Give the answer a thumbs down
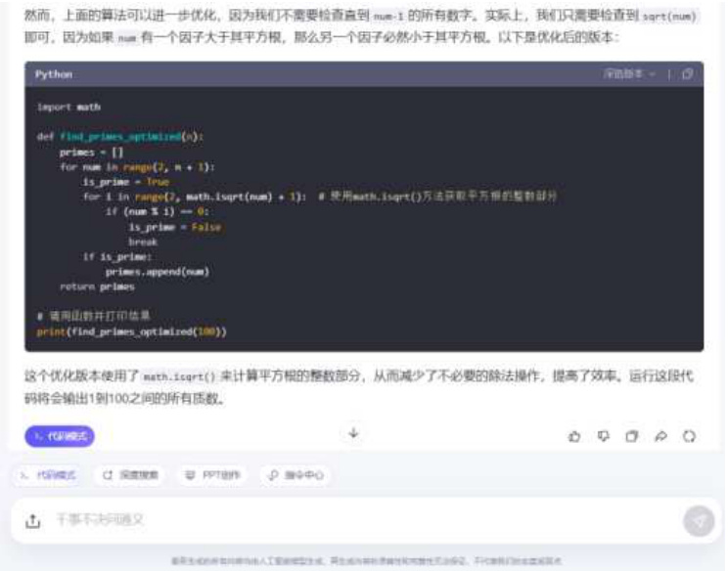Screen dimensions: 728x572 (603, 436)
